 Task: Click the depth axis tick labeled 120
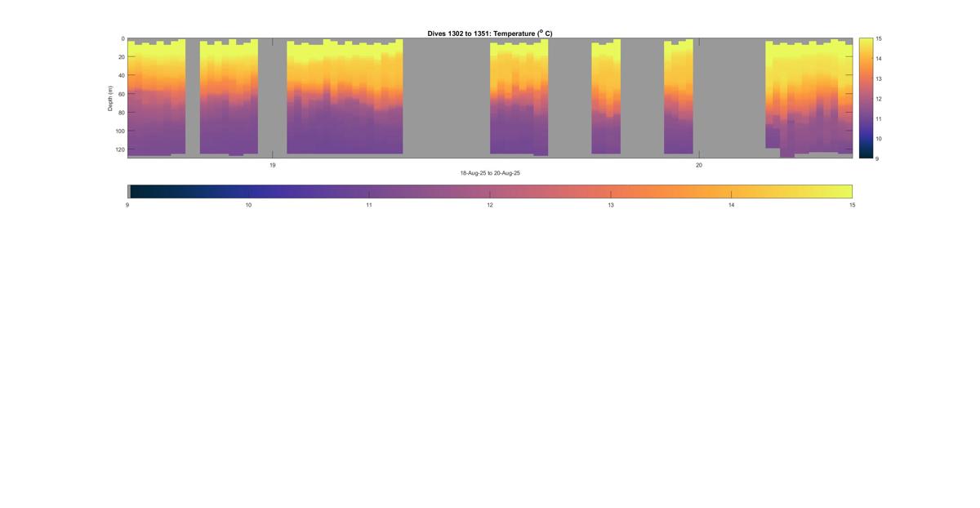pos(119,149)
